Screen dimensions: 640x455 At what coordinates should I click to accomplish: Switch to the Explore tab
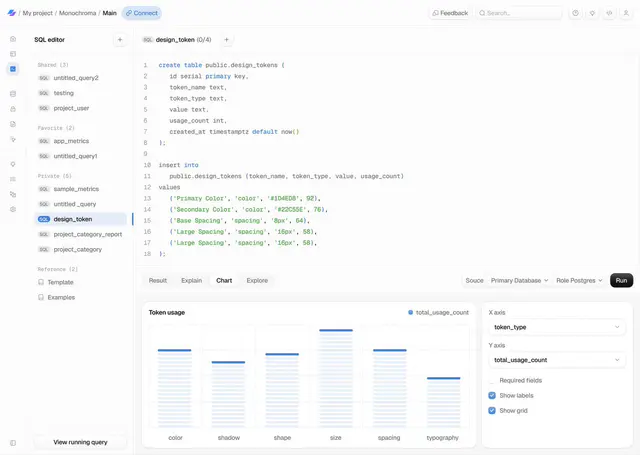coord(257,281)
